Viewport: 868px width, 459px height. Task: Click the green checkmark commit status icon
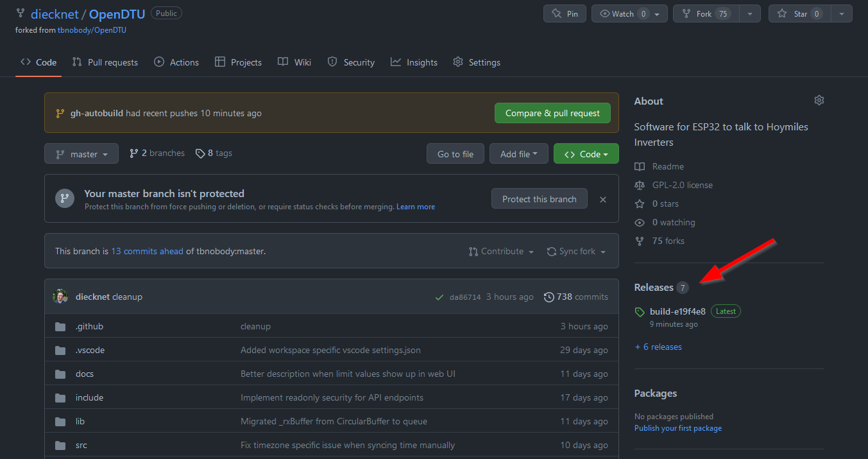click(439, 297)
